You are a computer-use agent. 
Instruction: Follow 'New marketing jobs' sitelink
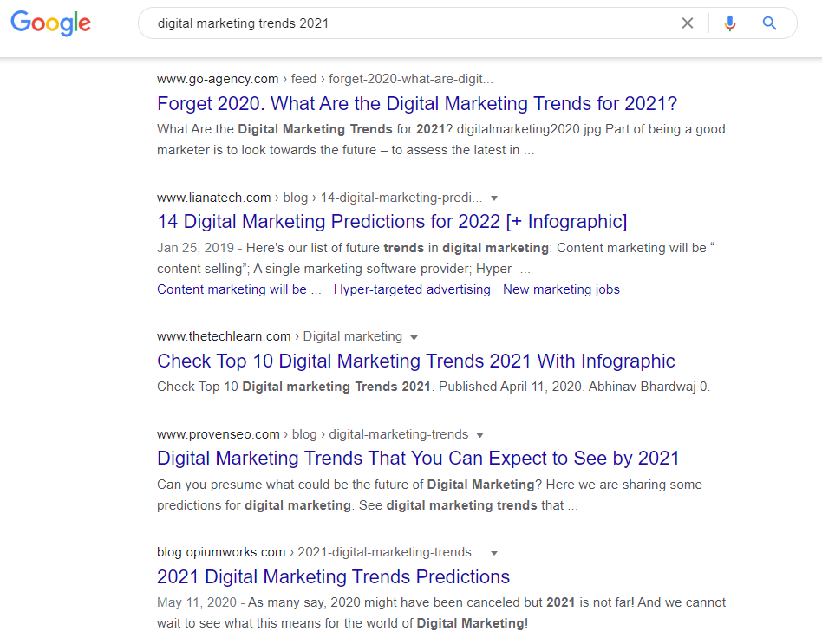561,289
